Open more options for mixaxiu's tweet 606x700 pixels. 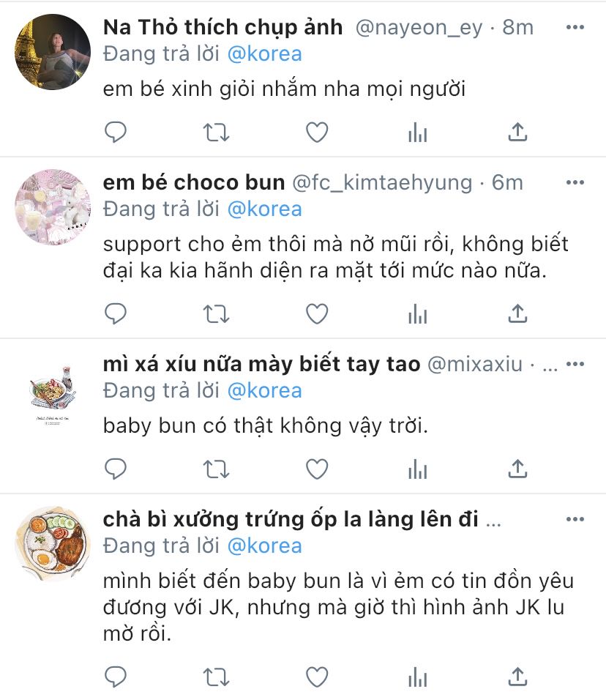[575, 364]
